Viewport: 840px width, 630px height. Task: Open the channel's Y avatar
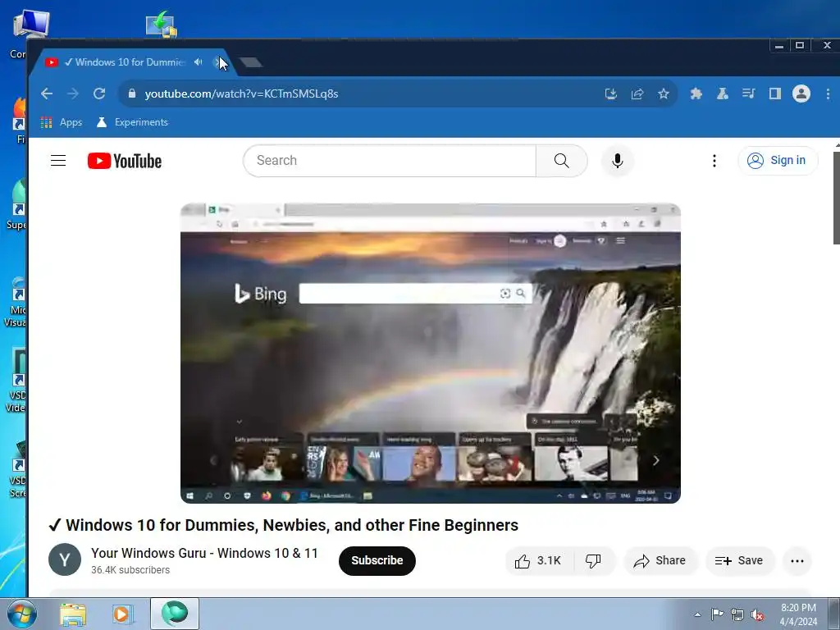coord(65,559)
